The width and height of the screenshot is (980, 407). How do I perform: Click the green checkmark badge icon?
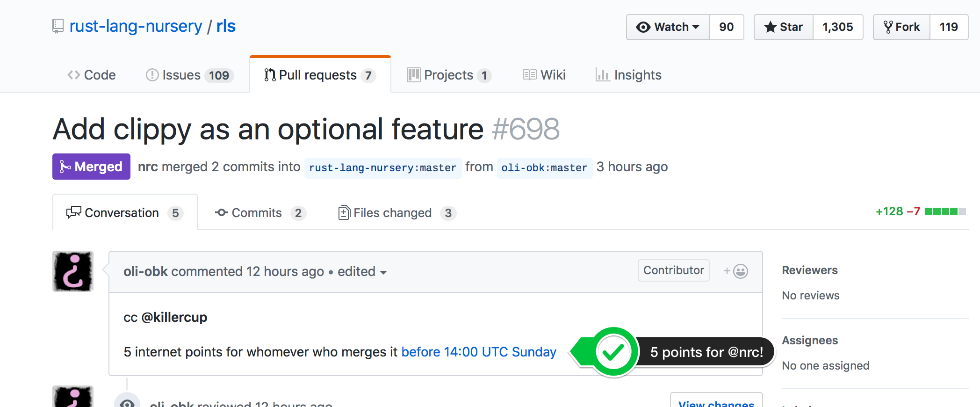tap(613, 352)
